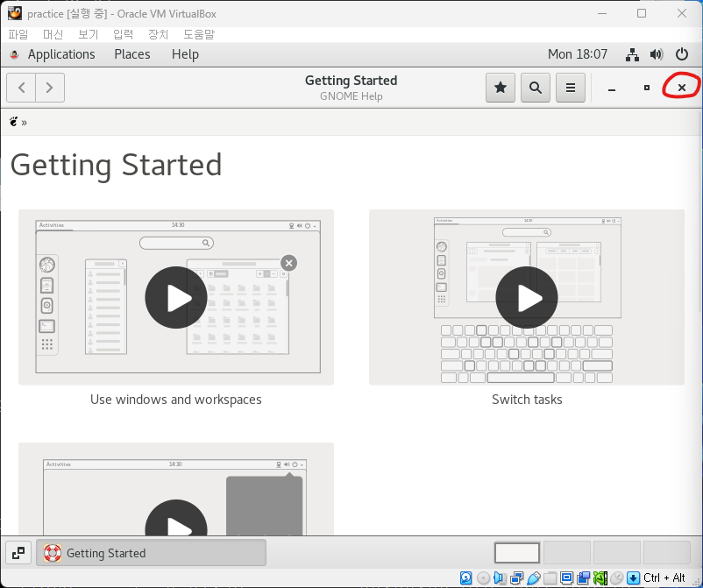Open the Help menu in top panel
This screenshot has height=588, width=703.
(x=185, y=54)
